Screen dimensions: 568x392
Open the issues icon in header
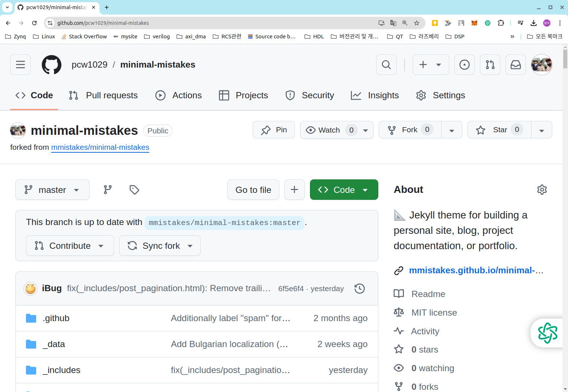point(464,65)
